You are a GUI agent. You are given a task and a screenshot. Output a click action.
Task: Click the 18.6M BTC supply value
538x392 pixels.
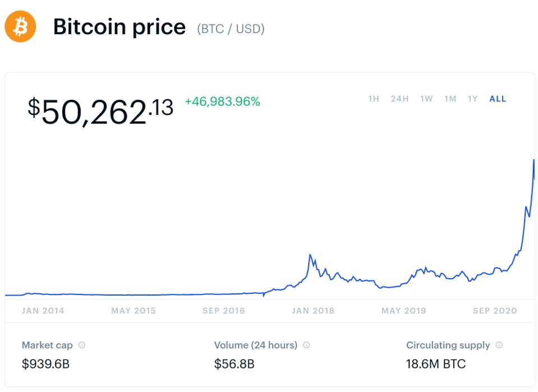tap(435, 364)
